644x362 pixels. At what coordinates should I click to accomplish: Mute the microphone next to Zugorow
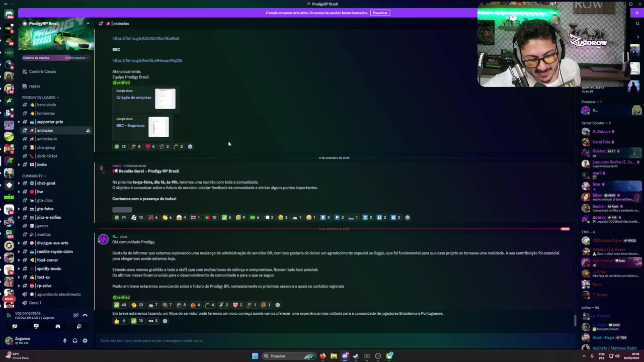64,341
